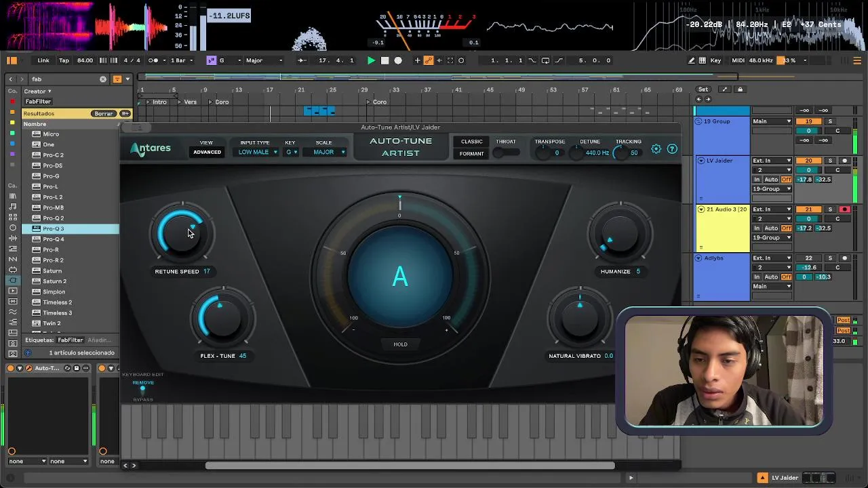Open the Grooves wave icon in sidebar

tap(12, 312)
